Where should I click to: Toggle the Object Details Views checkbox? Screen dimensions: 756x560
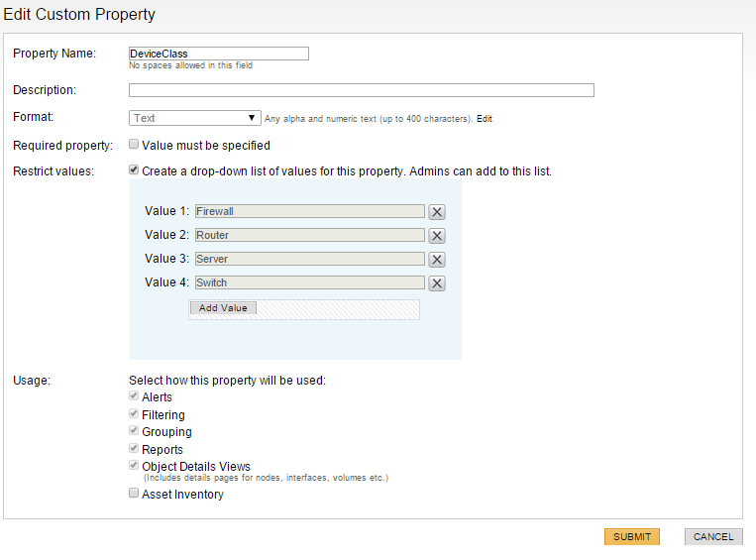[134, 466]
